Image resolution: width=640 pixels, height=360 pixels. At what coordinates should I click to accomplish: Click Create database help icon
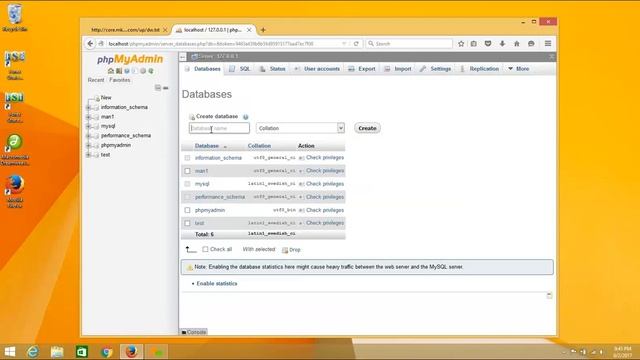246,117
